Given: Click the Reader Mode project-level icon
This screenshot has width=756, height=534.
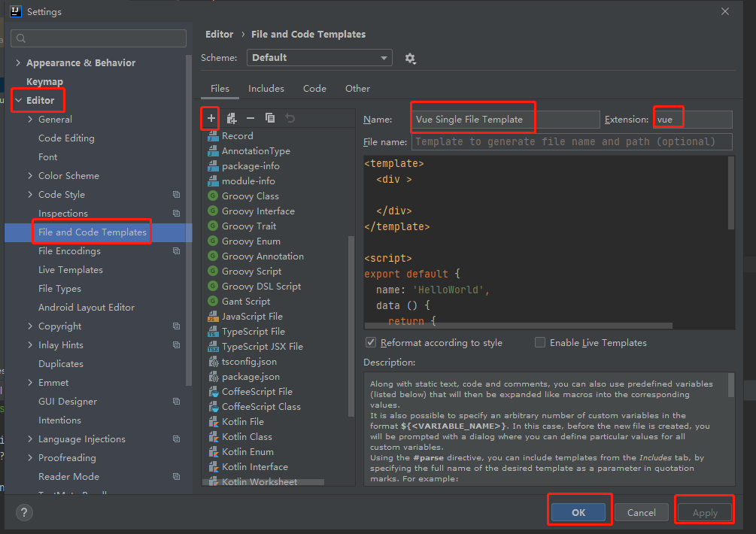Looking at the screenshot, I should (x=177, y=476).
